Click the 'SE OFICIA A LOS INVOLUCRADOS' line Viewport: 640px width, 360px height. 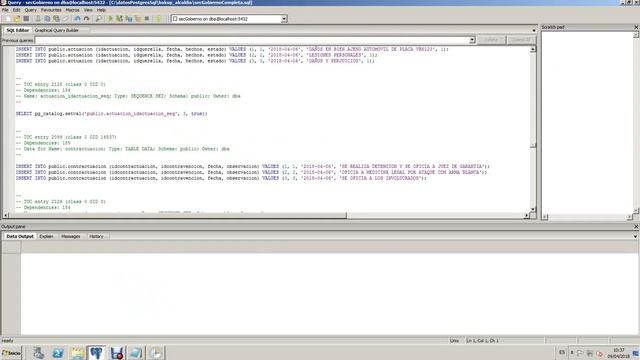pyautogui.click(x=221, y=178)
